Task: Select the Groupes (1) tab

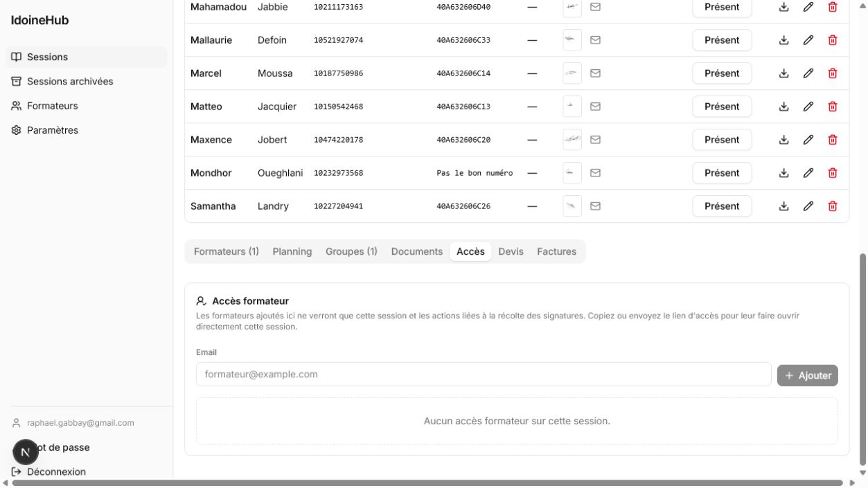Action: point(351,251)
